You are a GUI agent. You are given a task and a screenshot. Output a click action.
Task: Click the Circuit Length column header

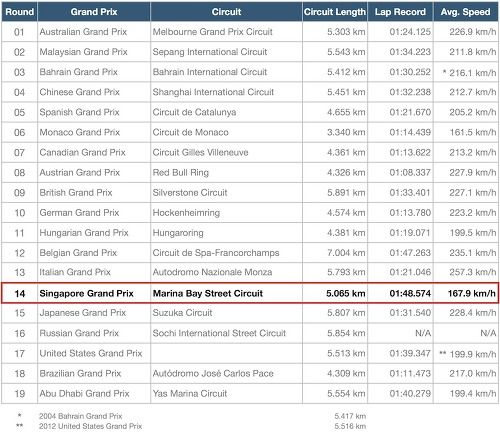tap(335, 12)
